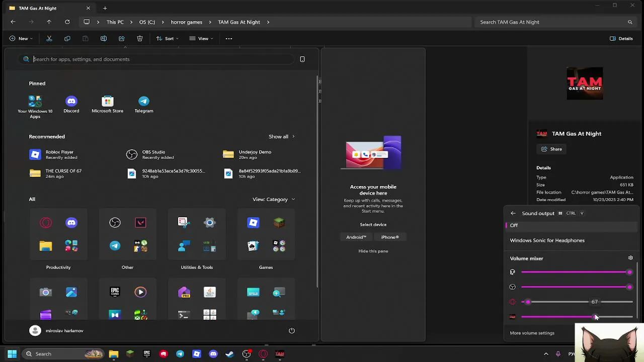Open the Sort dropdown menu

pos(168,39)
